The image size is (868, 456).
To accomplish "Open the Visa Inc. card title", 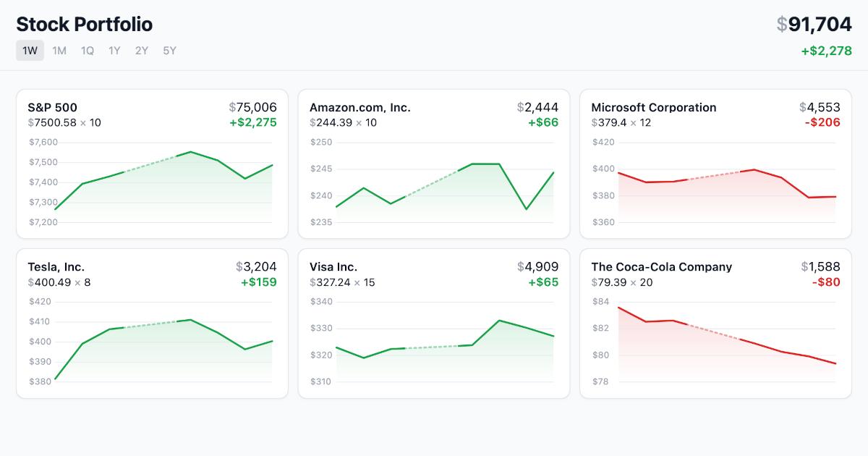I will coord(333,266).
